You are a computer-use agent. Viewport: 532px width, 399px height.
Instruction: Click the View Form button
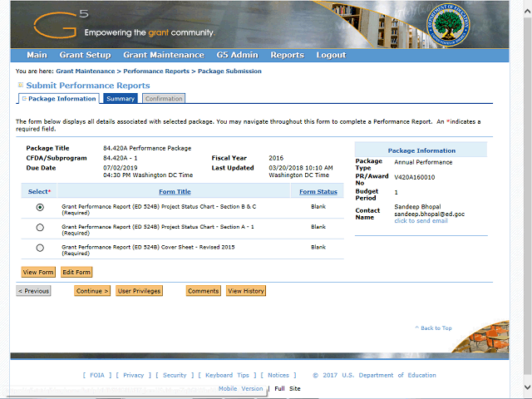point(38,272)
